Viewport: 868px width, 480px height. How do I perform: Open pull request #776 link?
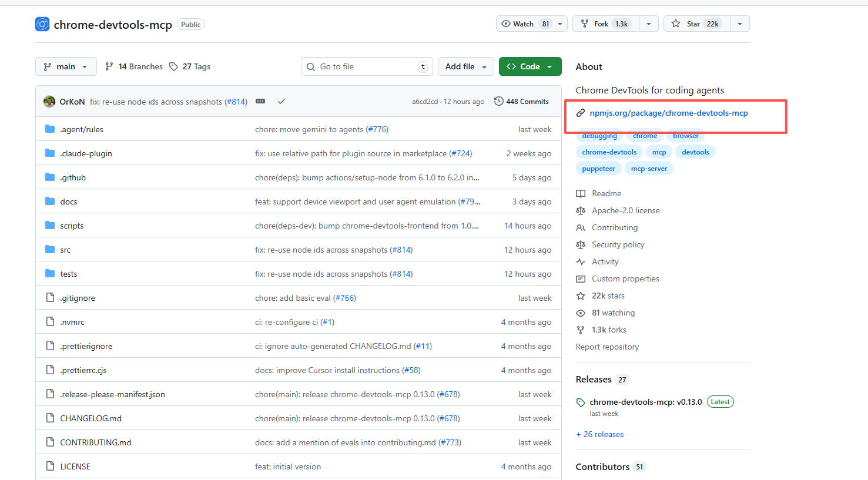[377, 129]
